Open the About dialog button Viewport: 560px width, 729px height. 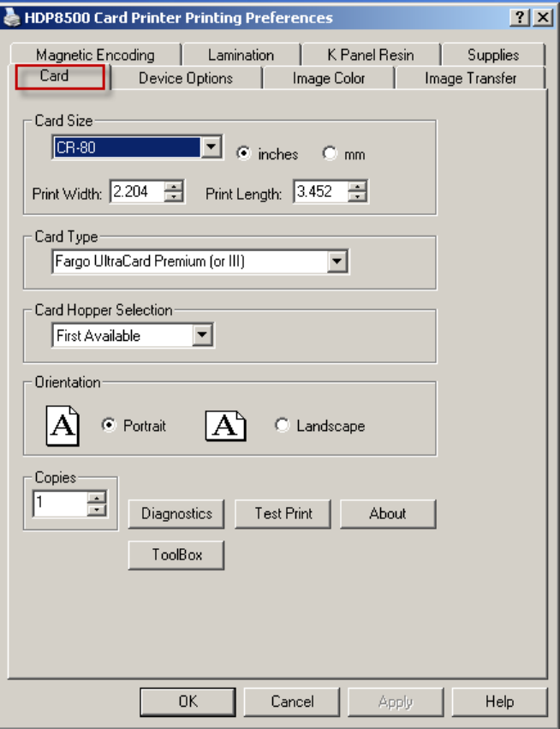point(388,514)
